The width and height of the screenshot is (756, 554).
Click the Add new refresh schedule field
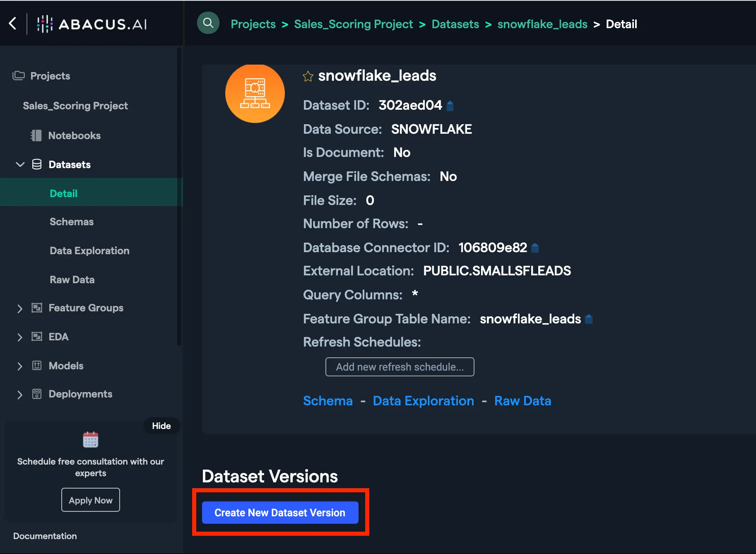[x=400, y=367]
